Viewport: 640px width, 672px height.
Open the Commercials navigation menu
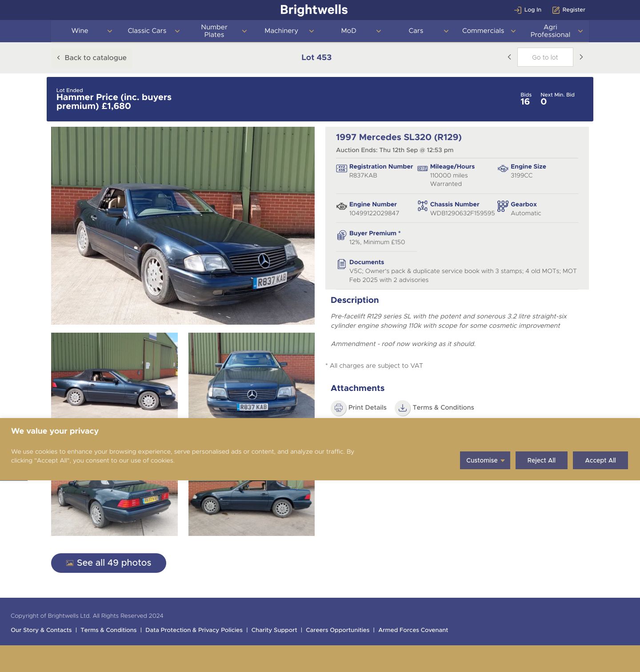[x=483, y=31]
